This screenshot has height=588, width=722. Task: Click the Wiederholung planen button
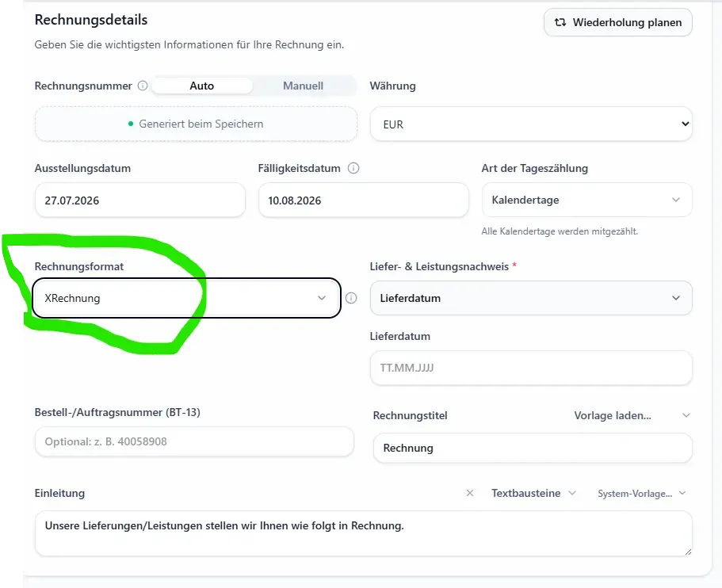[x=617, y=22]
